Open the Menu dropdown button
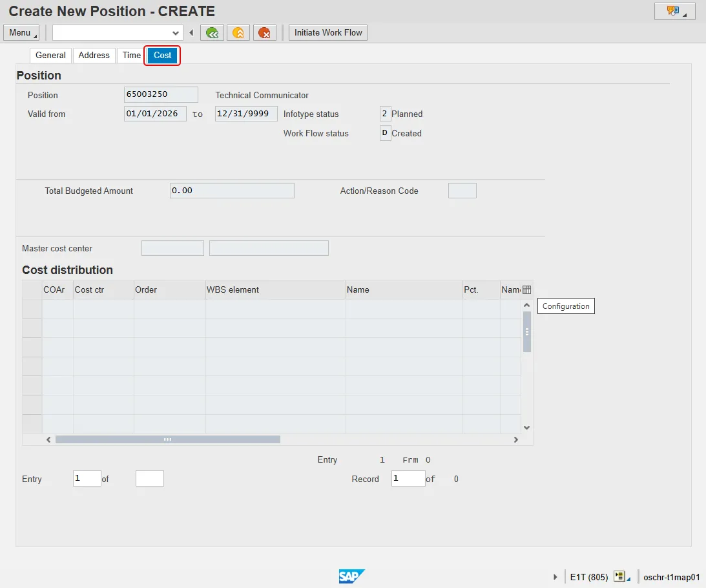 pyautogui.click(x=21, y=33)
